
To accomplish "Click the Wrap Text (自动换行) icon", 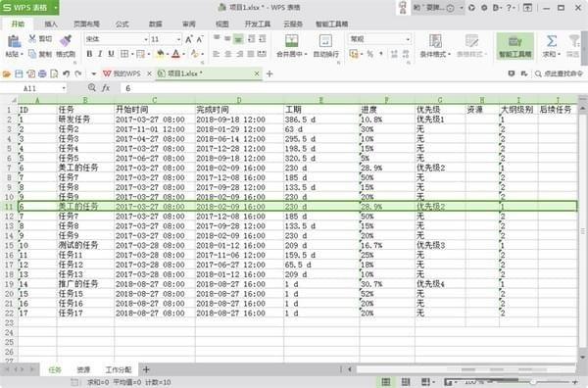I will (x=325, y=40).
